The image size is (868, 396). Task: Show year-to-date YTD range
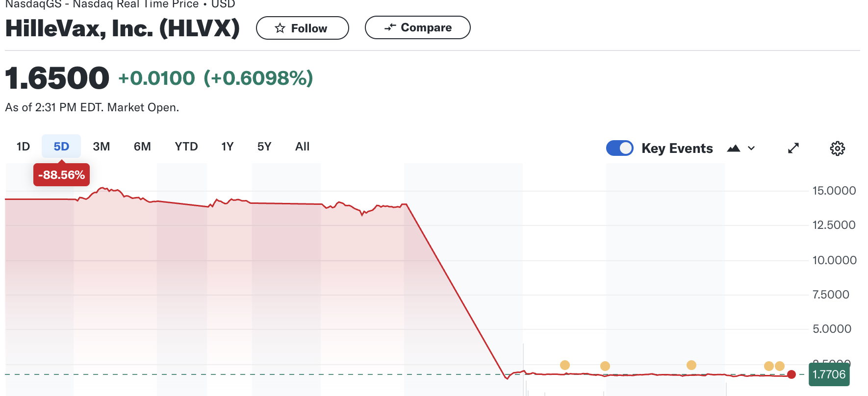coord(186,147)
